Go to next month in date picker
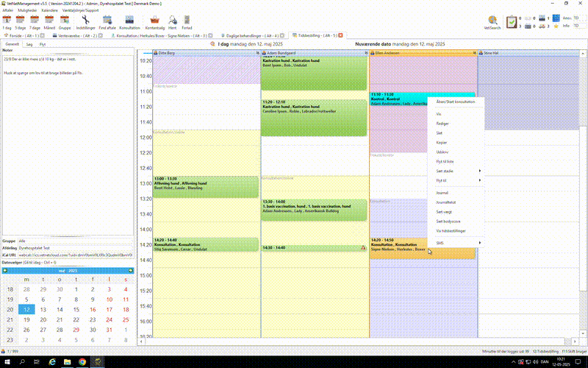 [x=131, y=271]
